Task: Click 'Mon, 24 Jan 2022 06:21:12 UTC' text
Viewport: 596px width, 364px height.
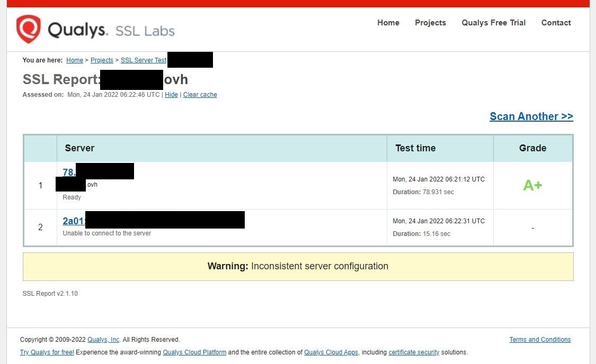Action: point(439,179)
